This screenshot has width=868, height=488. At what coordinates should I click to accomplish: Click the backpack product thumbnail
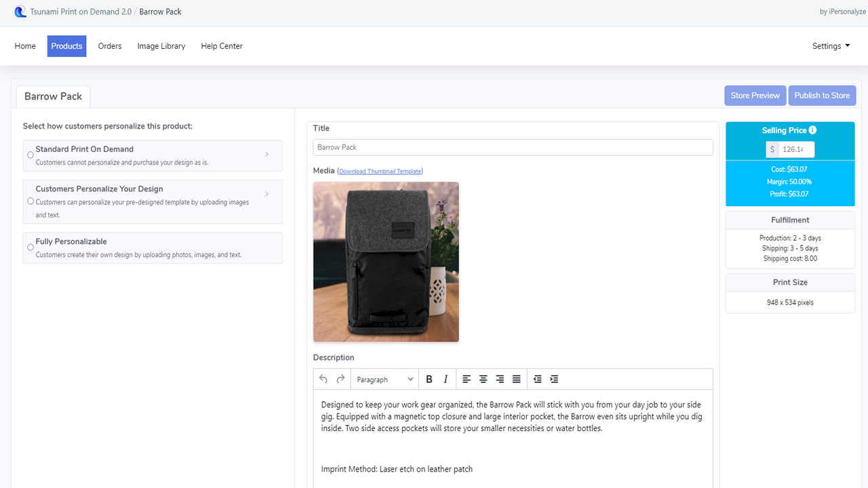click(386, 262)
